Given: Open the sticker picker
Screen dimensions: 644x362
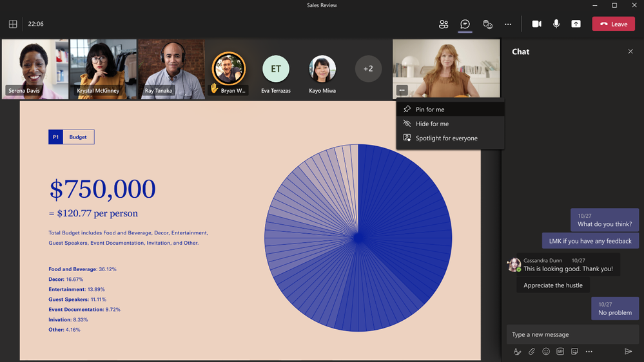Looking at the screenshot, I should click(574, 351).
